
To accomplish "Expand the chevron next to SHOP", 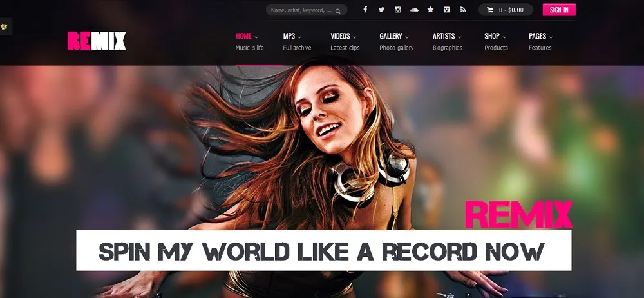I will point(504,37).
